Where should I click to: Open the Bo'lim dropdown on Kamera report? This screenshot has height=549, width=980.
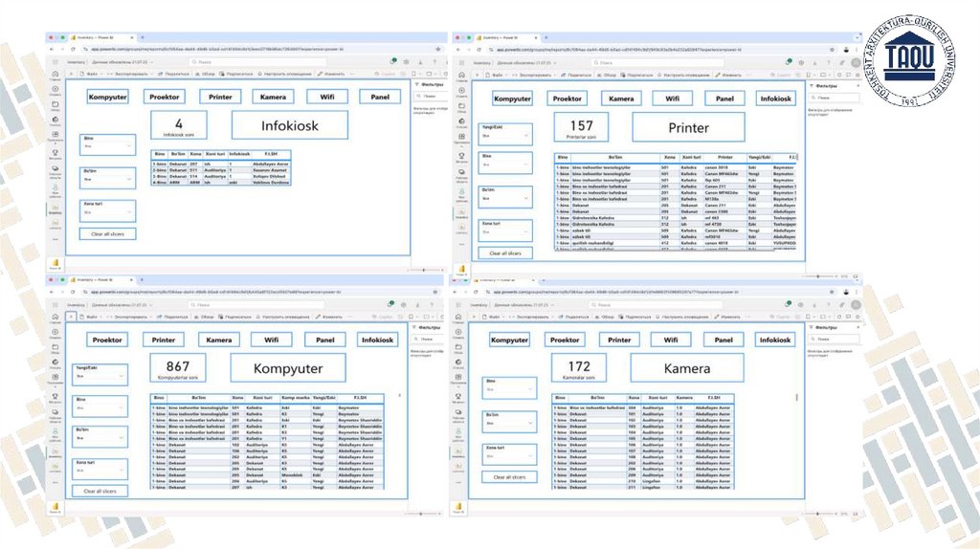[x=504, y=418]
